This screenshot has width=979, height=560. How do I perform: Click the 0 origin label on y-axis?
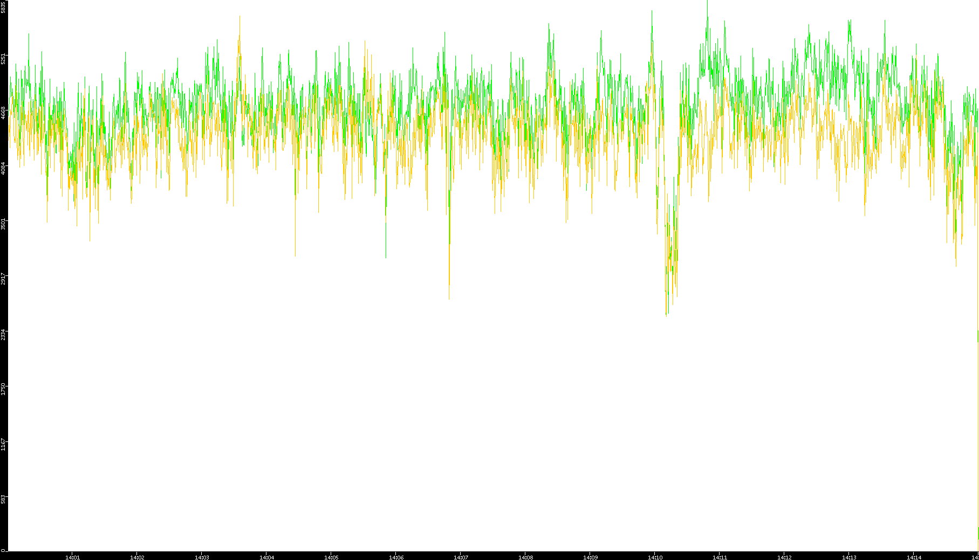coord(3,550)
